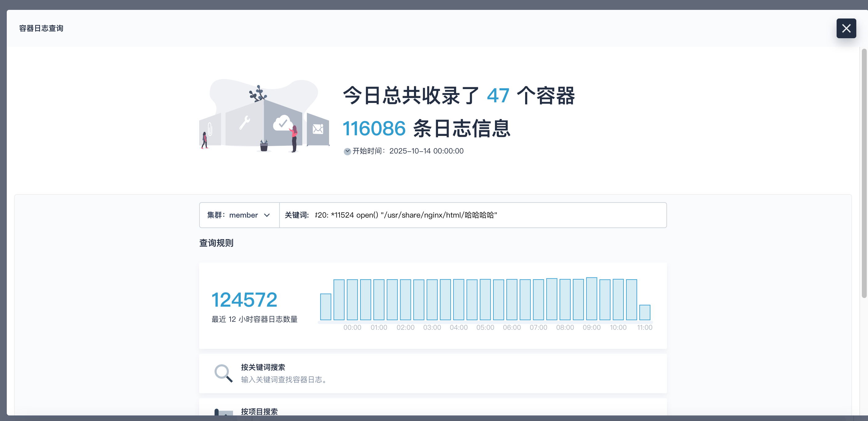Close the container log query dialog

846,28
